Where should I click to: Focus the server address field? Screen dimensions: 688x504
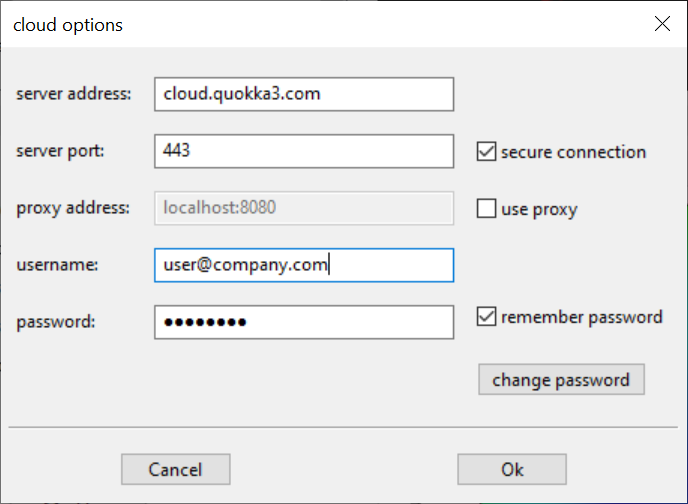pos(304,94)
